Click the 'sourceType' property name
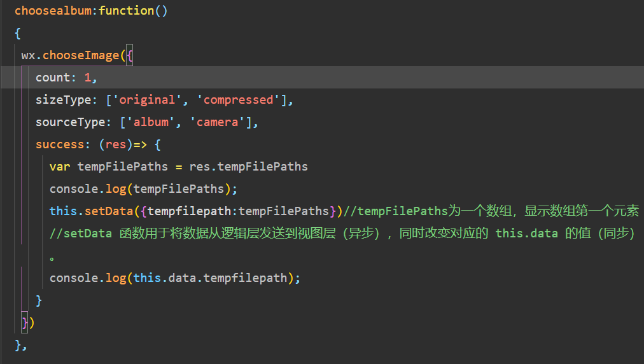644x364 pixels. click(70, 122)
